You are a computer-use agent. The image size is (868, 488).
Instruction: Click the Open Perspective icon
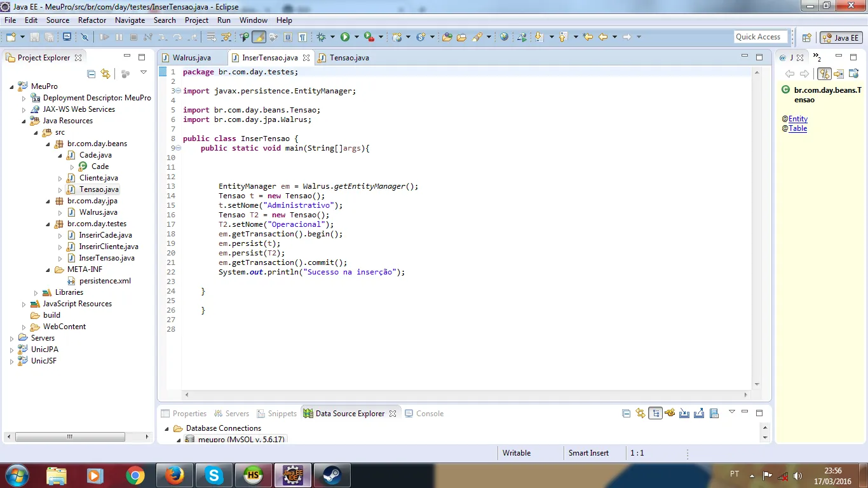click(x=807, y=37)
